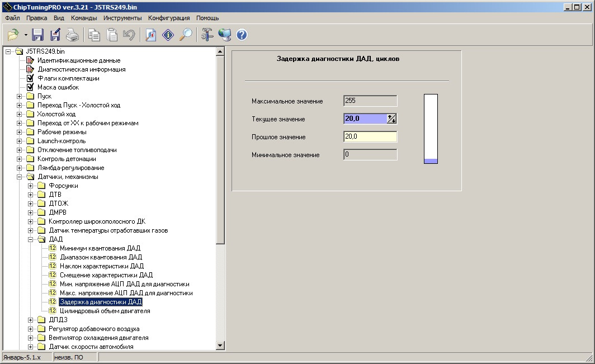Click the Январь-5.1.x status bar entry
The image size is (595, 364).
pos(27,357)
